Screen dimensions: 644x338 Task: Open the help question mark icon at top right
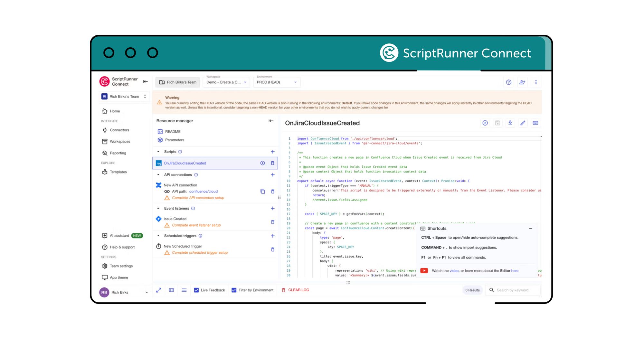click(x=508, y=82)
